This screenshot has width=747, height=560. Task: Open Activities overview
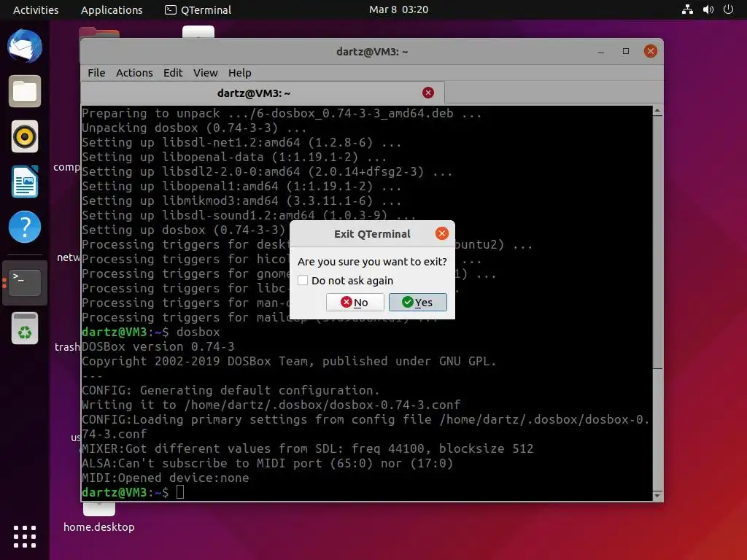(36, 9)
